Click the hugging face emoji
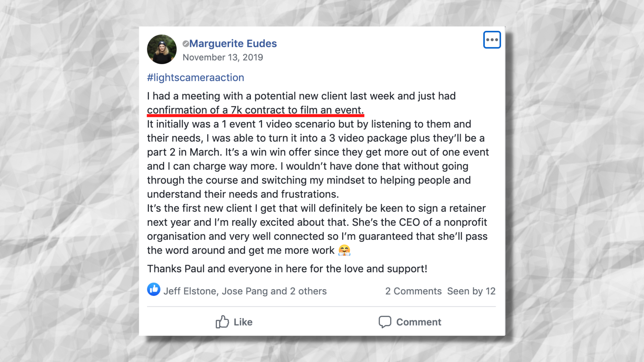 (x=344, y=250)
